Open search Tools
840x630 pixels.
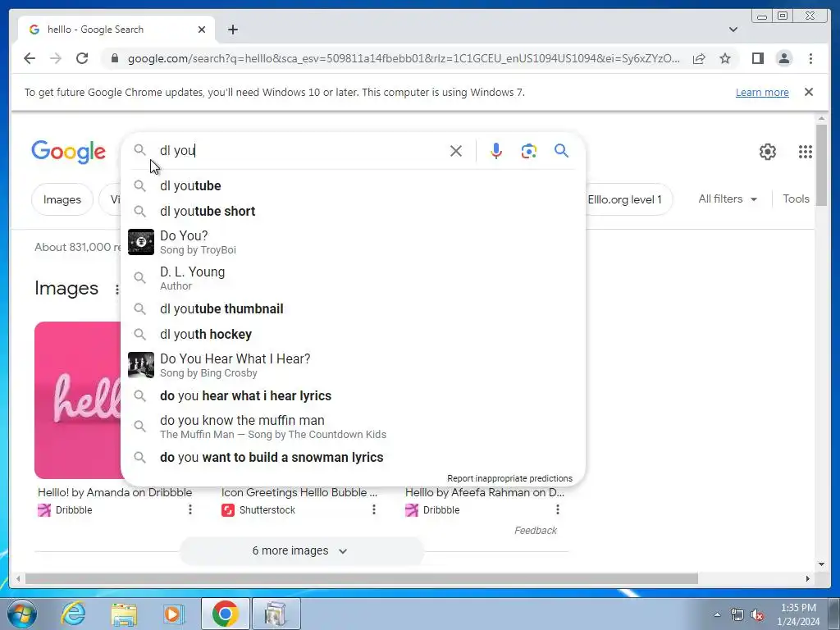(x=796, y=199)
